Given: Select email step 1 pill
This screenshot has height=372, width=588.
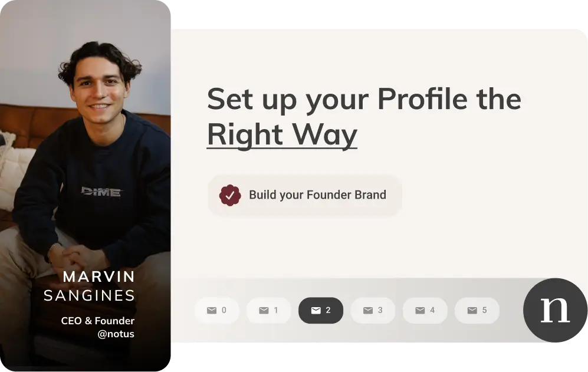Looking at the screenshot, I should [269, 310].
